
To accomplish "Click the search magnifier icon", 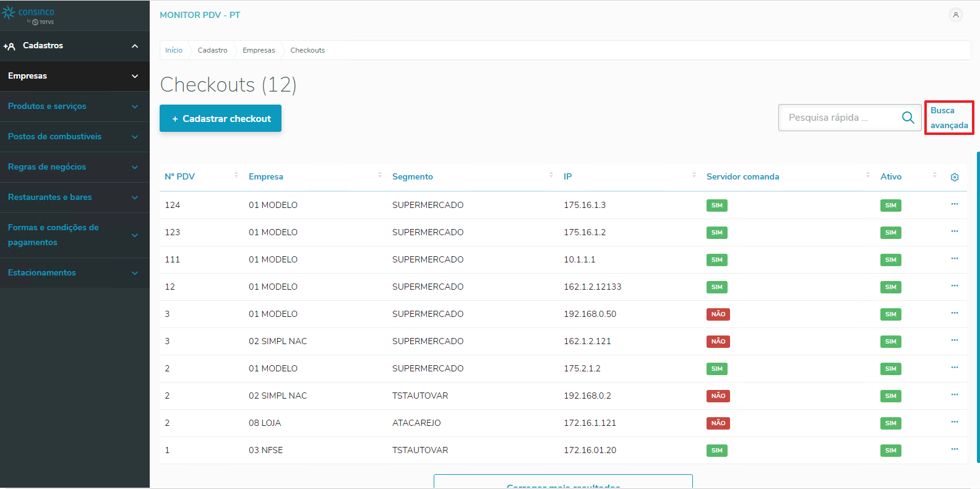I will click(908, 118).
